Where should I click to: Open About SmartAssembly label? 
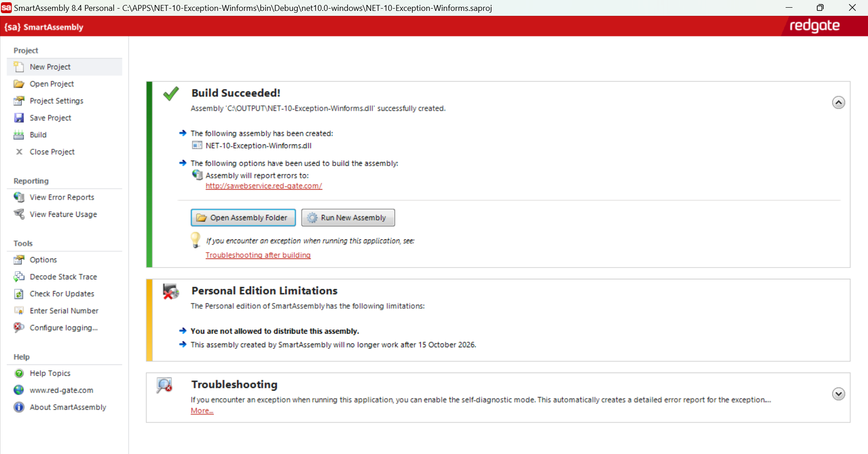(68, 407)
